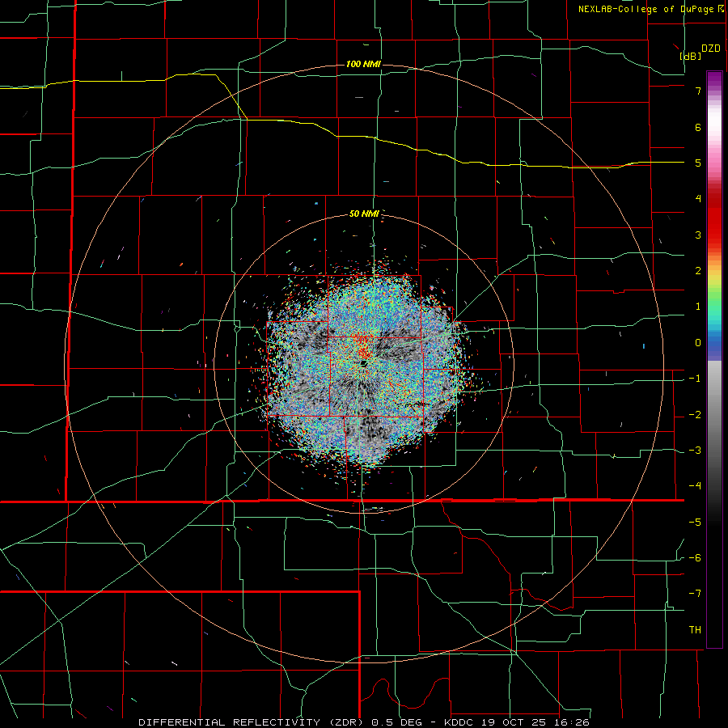Click the 5 value on the color scale
The width and height of the screenshot is (728, 728).
click(698, 163)
